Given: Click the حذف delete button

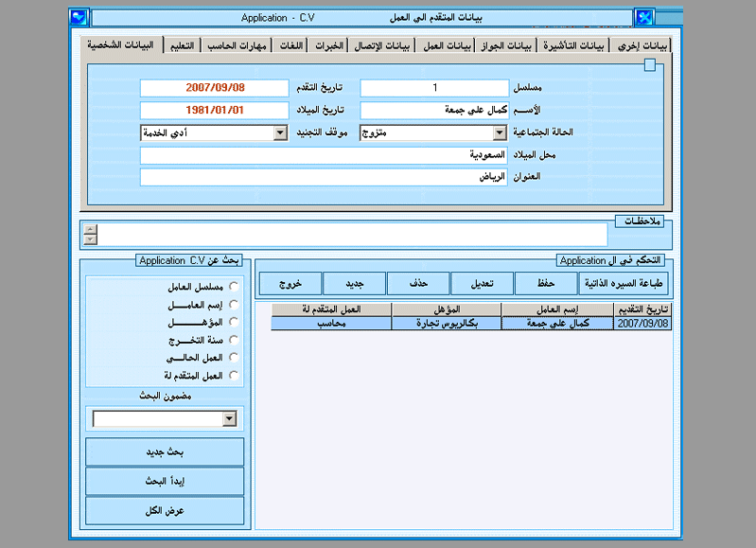Looking at the screenshot, I should coord(418,284).
